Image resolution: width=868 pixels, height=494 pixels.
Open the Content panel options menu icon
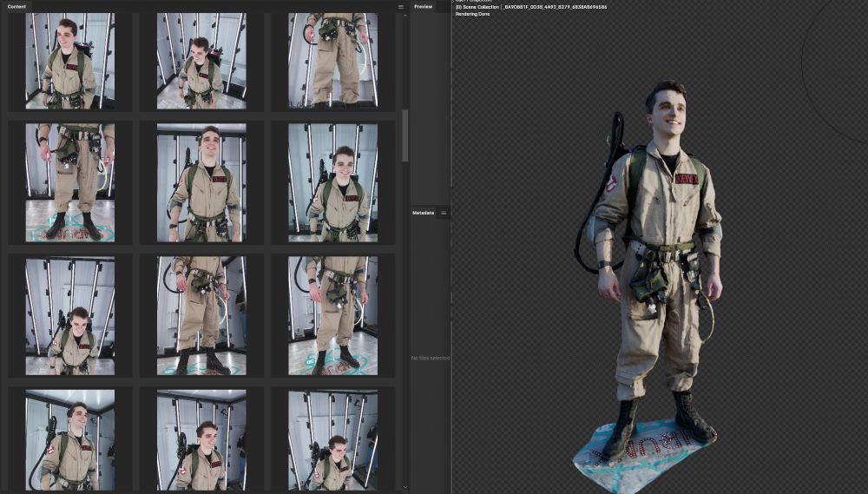click(x=401, y=7)
